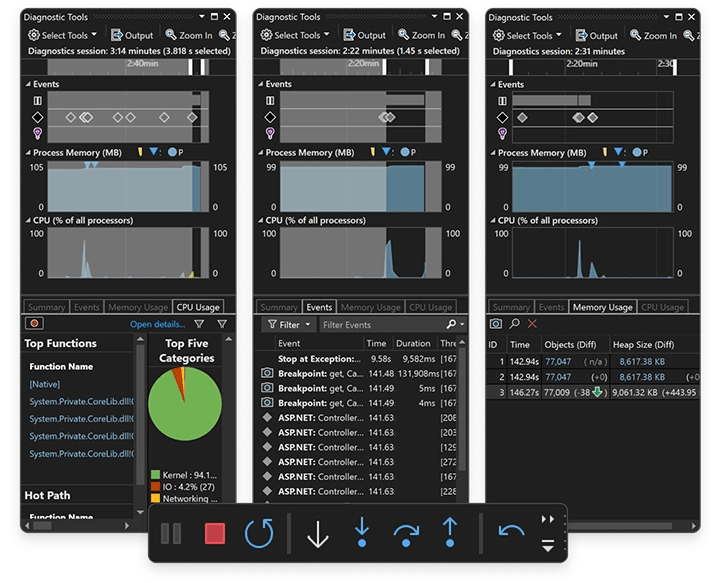Click red X delete snapshot icon
Image resolution: width=725 pixels, height=583 pixels.
[x=532, y=324]
